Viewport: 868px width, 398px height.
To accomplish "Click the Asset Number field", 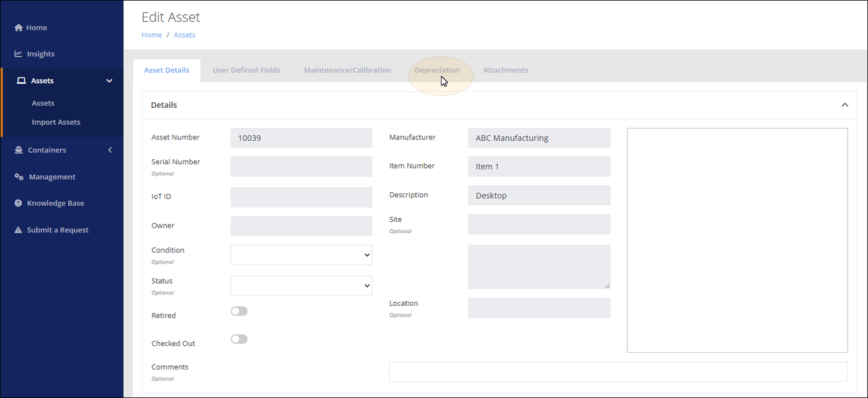I will [301, 138].
